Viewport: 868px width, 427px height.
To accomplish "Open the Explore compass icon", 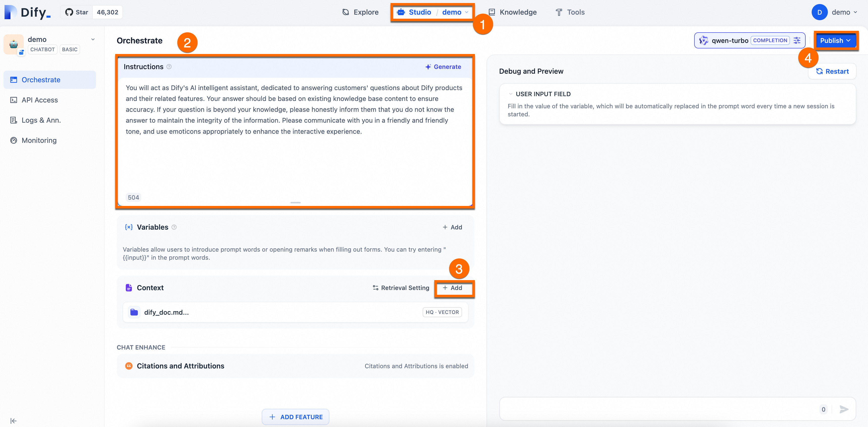I will point(346,12).
